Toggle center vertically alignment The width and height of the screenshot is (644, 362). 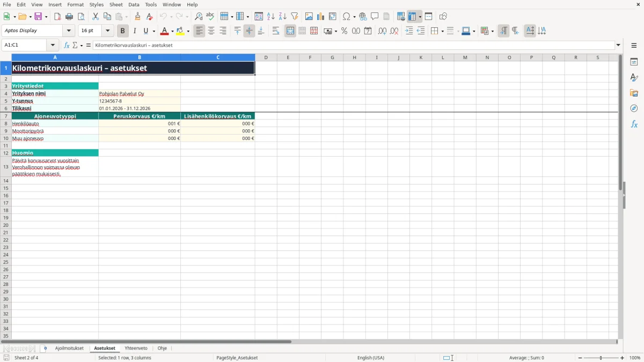click(249, 31)
